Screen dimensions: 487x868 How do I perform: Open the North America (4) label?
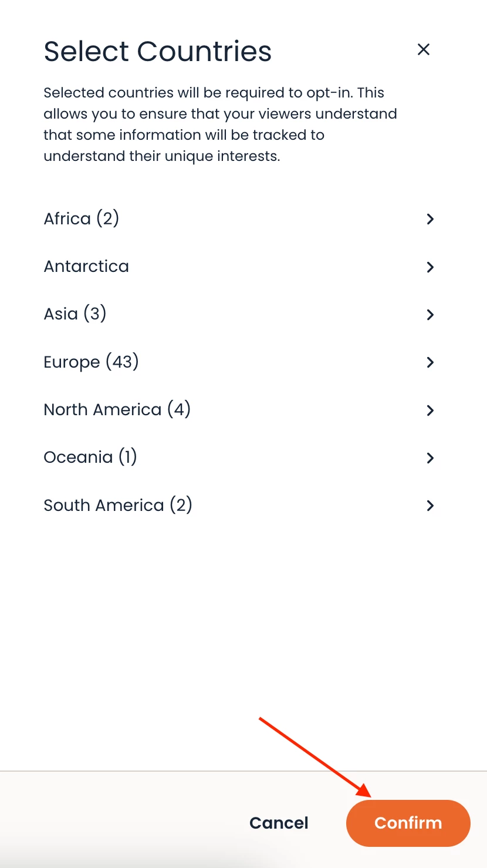[x=117, y=410]
